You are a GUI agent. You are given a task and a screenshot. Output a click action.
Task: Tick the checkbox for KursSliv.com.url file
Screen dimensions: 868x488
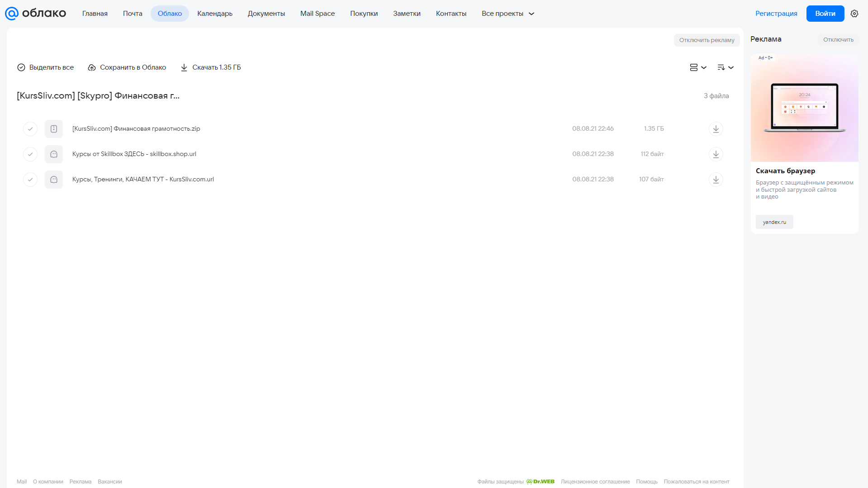point(30,180)
